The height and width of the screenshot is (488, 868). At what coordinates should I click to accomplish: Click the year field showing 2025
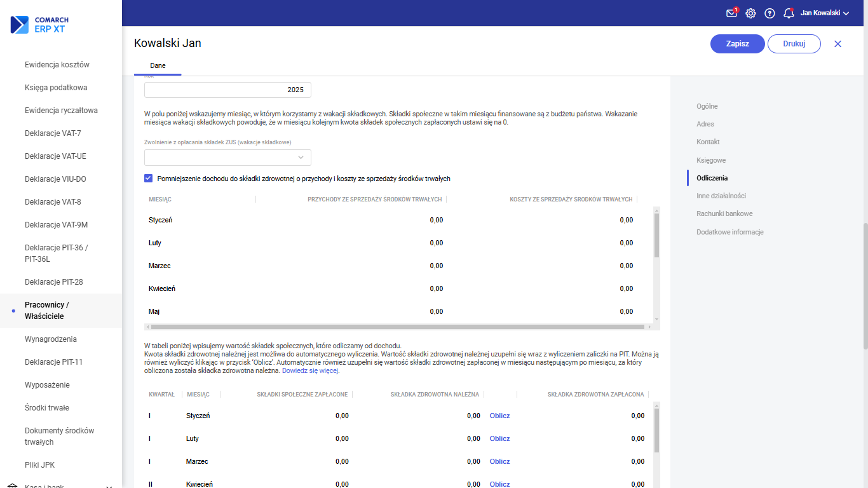(x=227, y=90)
